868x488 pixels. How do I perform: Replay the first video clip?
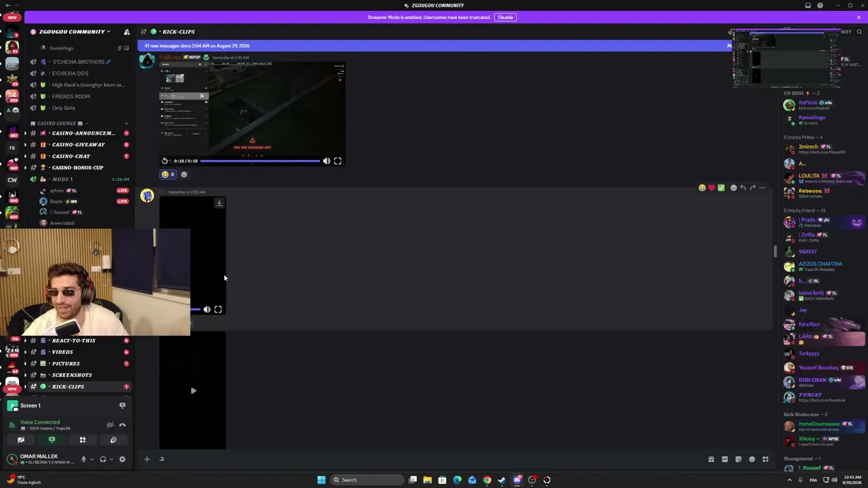(x=165, y=161)
